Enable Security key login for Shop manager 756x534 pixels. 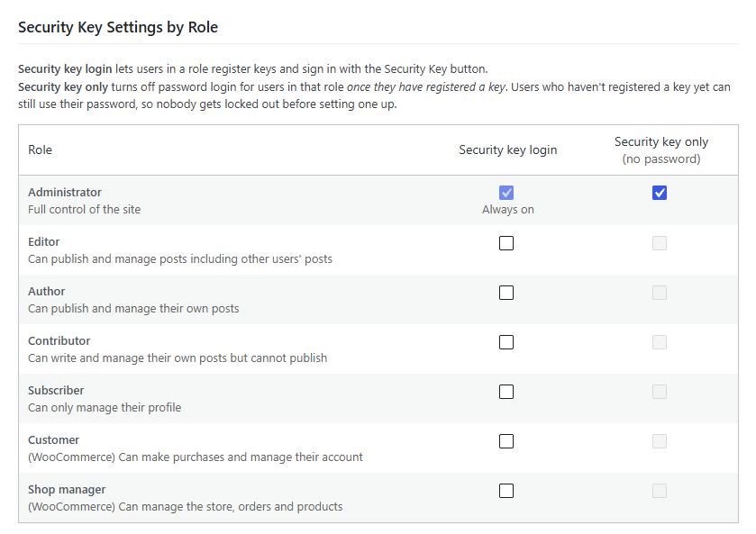pos(506,491)
